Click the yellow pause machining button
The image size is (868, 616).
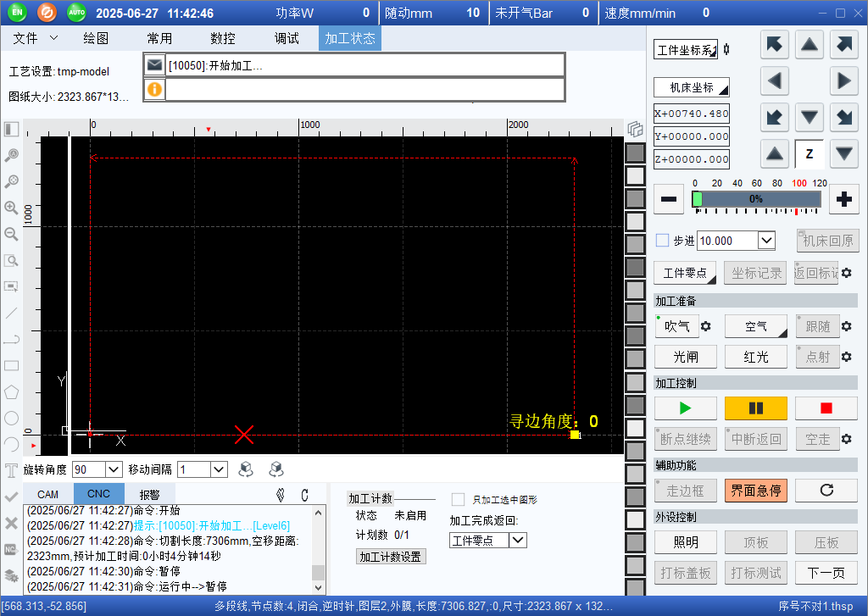755,408
